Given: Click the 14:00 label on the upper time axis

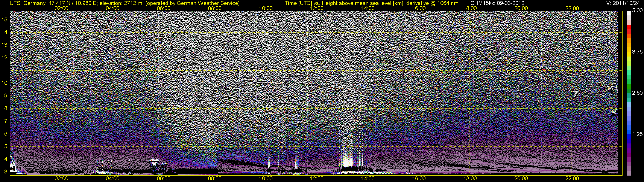Looking at the screenshot, I should [x=368, y=8].
